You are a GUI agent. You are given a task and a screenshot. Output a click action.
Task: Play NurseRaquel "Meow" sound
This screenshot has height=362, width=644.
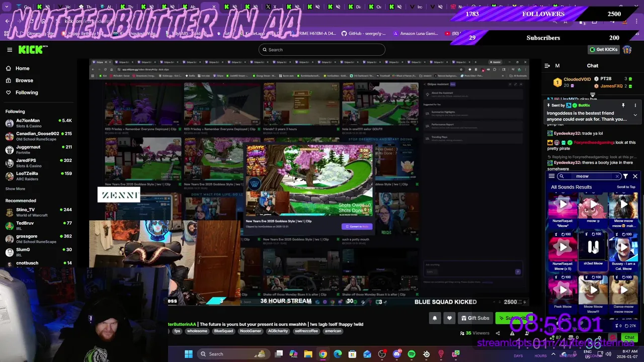(x=562, y=205)
